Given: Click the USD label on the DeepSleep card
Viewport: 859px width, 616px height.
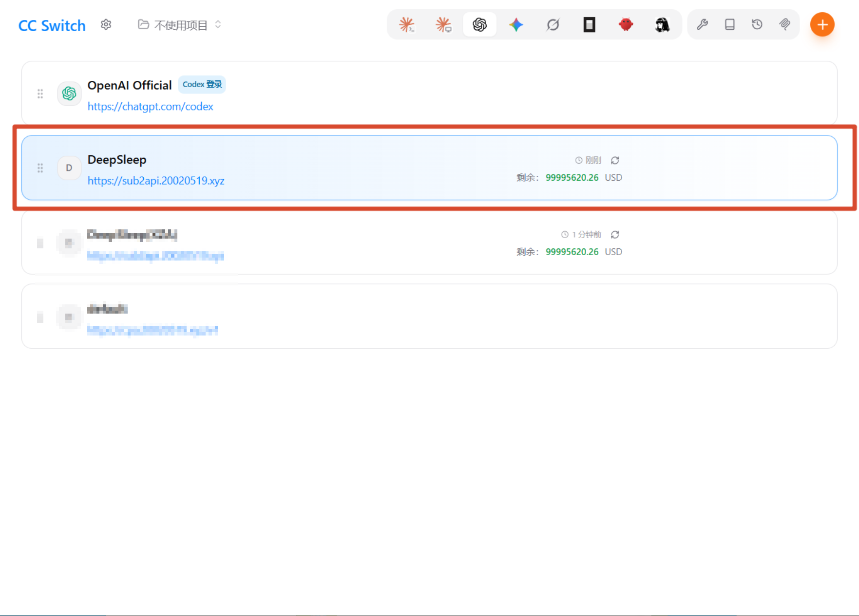Looking at the screenshot, I should (x=613, y=178).
